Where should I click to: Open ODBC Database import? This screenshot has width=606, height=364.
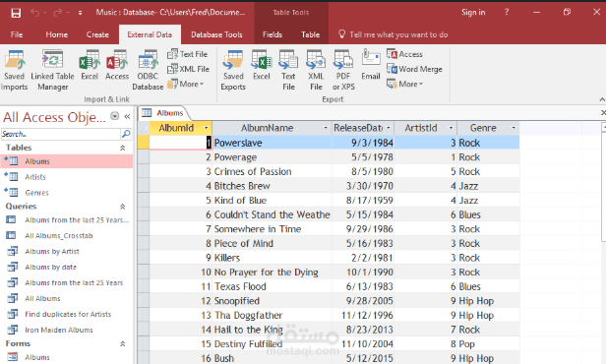[x=148, y=70]
